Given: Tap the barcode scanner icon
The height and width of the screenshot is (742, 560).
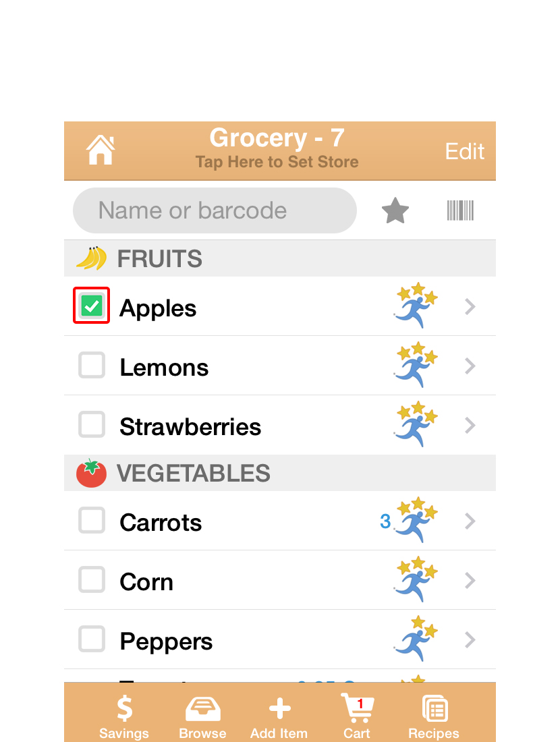Looking at the screenshot, I should point(460,210).
